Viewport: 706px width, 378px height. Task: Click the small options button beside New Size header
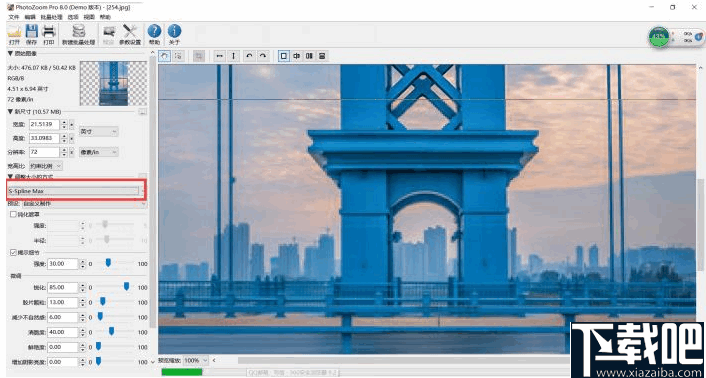pyautogui.click(x=143, y=112)
